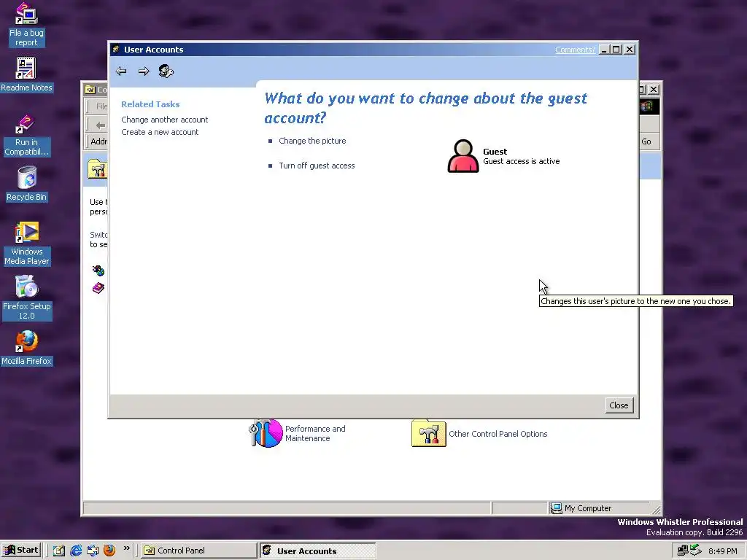Image resolution: width=747 pixels, height=560 pixels.
Task: Click second system tray icon beside clock
Action: click(x=695, y=550)
